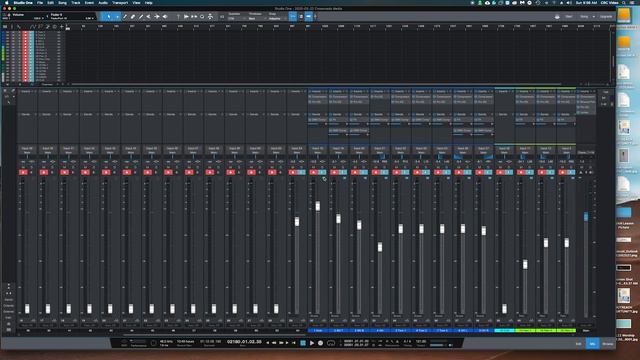This screenshot has width=640, height=360.
Task: Open the File menu
Action: pyautogui.click(x=40, y=3)
